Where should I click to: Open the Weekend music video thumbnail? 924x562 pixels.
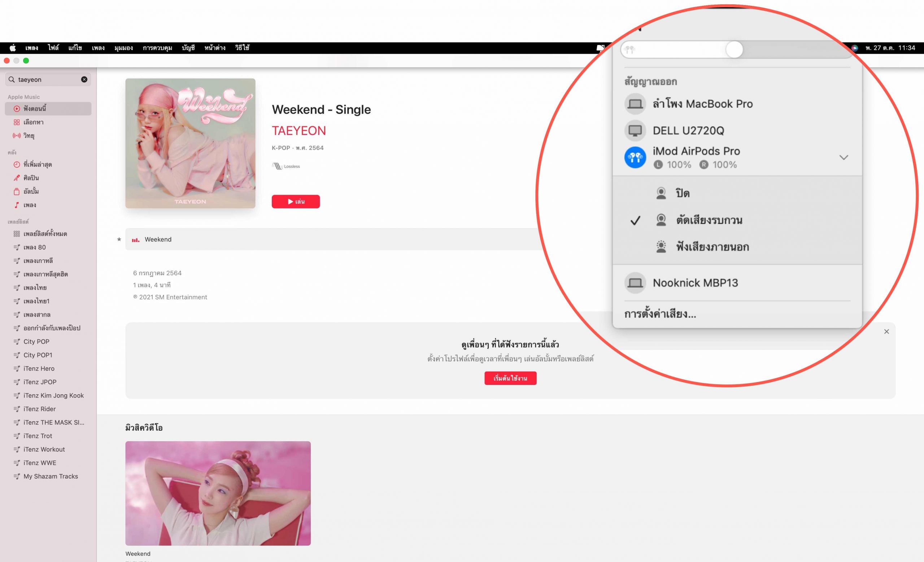[218, 493]
